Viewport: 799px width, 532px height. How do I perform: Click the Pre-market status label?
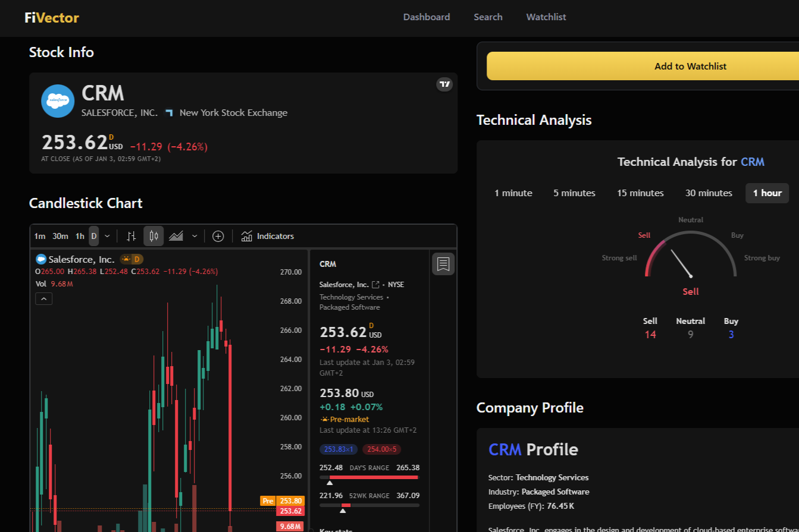pyautogui.click(x=344, y=419)
